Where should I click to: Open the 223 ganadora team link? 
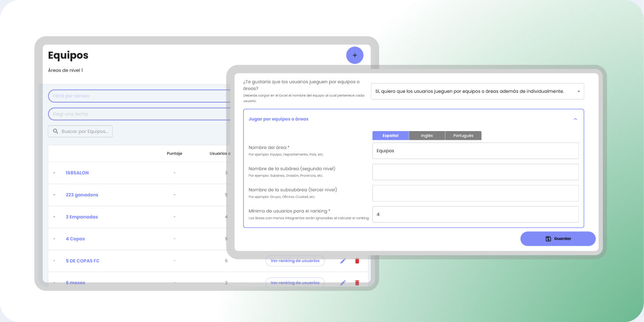point(82,195)
